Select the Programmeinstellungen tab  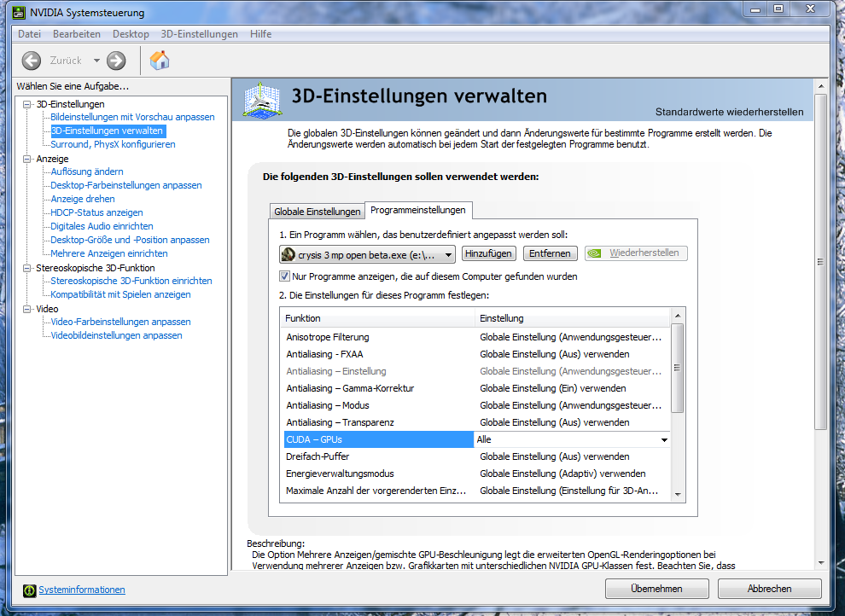pyautogui.click(x=418, y=210)
